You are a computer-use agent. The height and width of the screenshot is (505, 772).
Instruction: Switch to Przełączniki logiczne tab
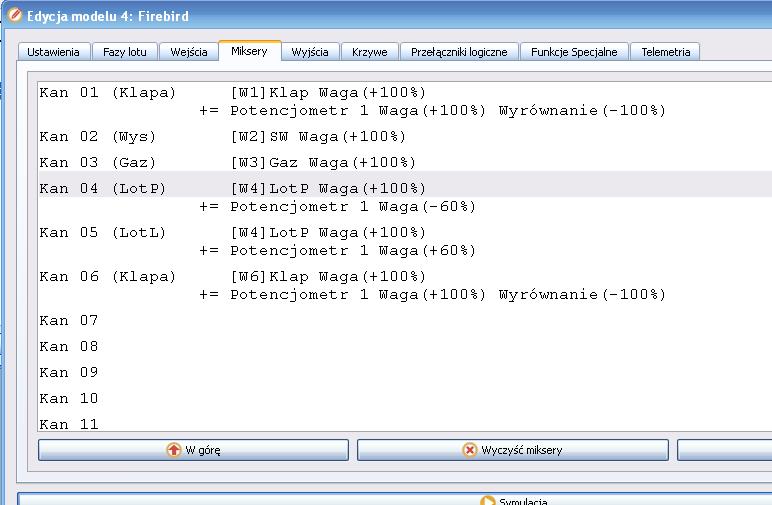(x=459, y=52)
